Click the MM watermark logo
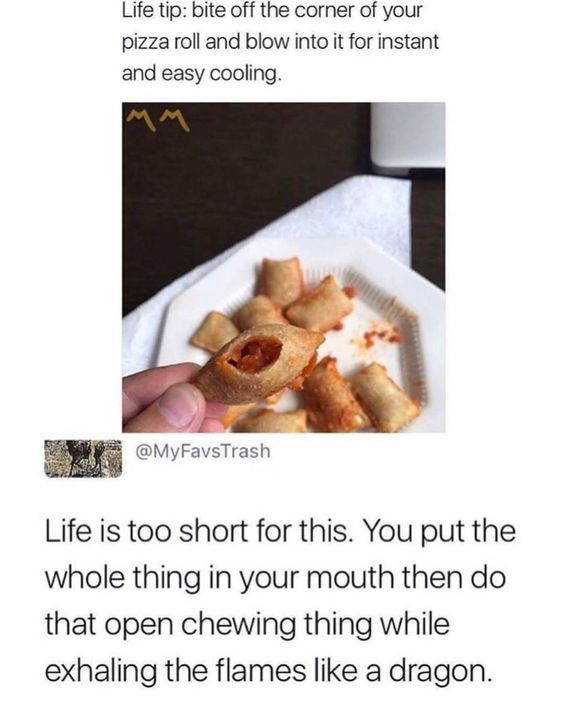The height and width of the screenshot is (705, 564). pyautogui.click(x=157, y=120)
